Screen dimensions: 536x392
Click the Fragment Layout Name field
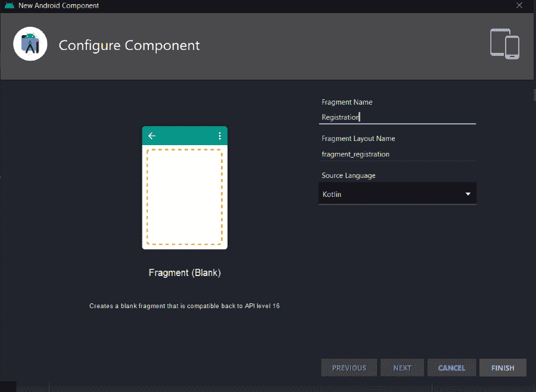coord(397,154)
